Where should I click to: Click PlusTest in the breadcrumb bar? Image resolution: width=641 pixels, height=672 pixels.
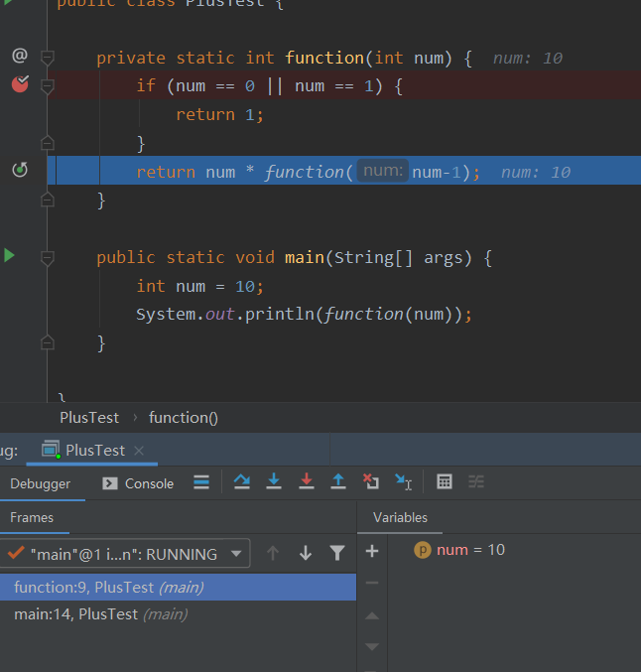coord(89,418)
